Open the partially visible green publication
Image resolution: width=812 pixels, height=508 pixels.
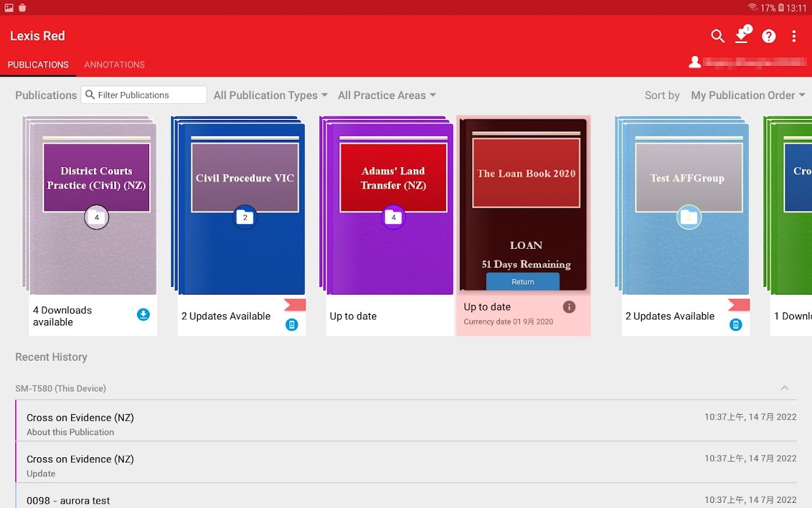coord(787,205)
